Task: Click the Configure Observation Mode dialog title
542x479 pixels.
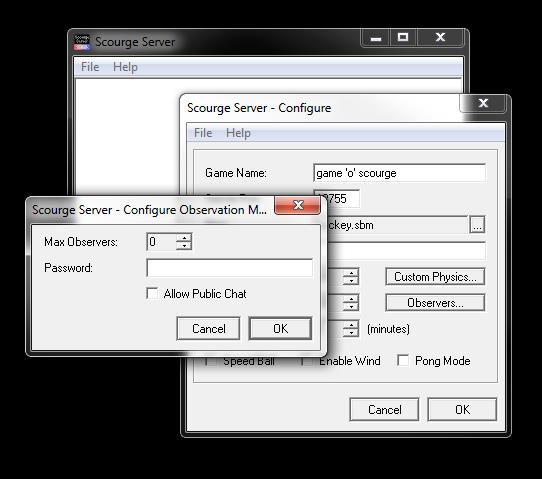Action: [x=149, y=210]
